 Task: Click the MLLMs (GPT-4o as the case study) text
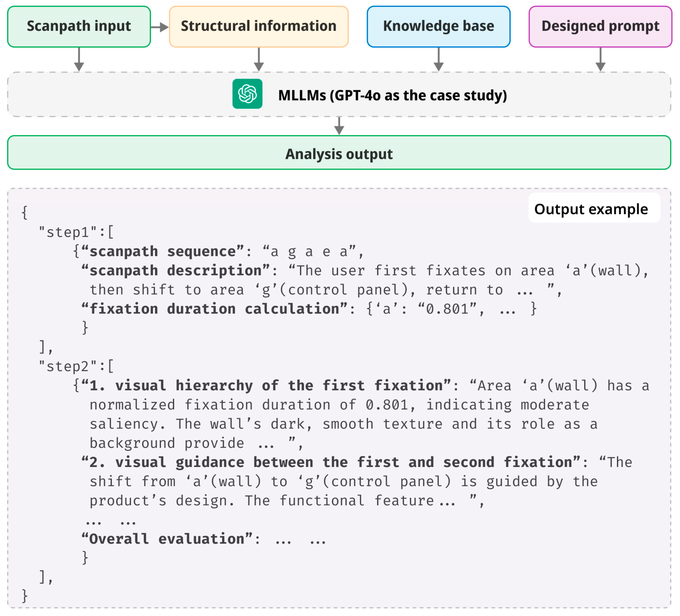(x=392, y=95)
